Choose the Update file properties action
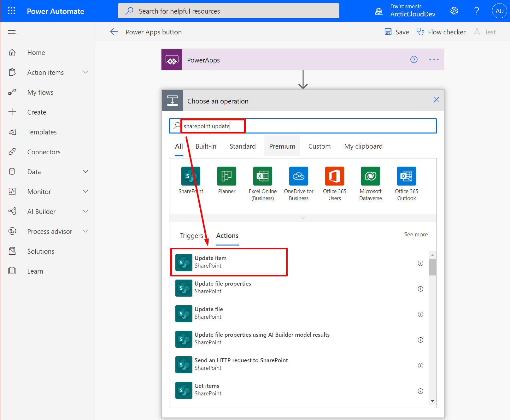Screen dimensions: 510x420 click(x=299, y=287)
